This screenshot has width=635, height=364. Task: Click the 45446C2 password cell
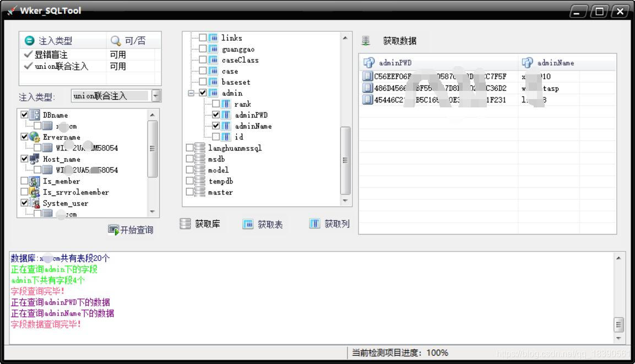click(x=440, y=100)
